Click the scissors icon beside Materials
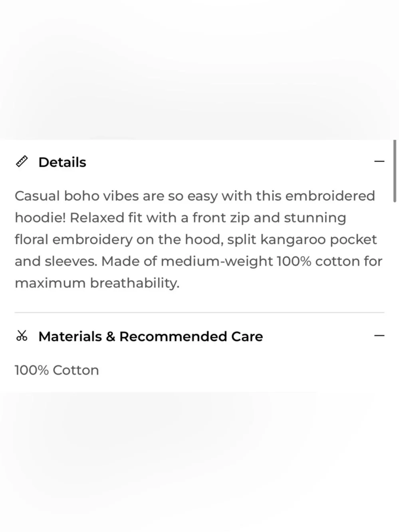This screenshot has width=399, height=532. pos(22,336)
